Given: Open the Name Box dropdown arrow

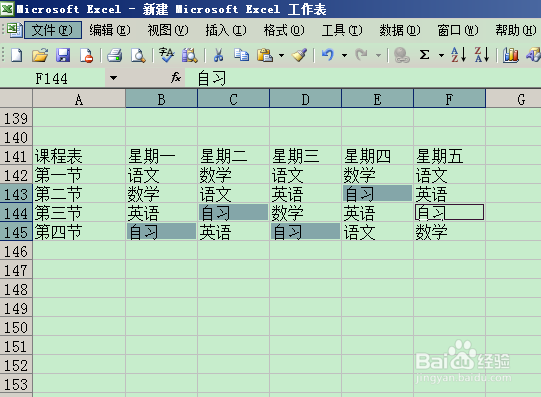Looking at the screenshot, I should click(x=113, y=78).
